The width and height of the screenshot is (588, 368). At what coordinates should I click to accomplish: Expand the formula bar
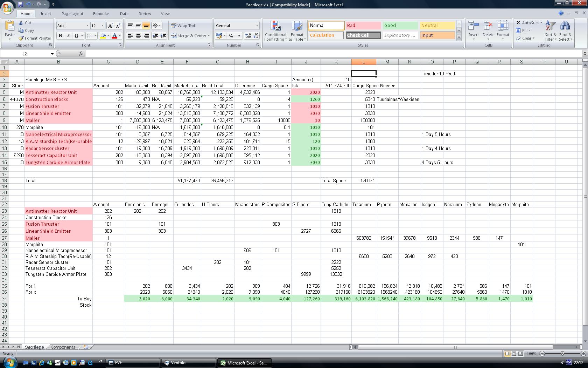[584, 54]
